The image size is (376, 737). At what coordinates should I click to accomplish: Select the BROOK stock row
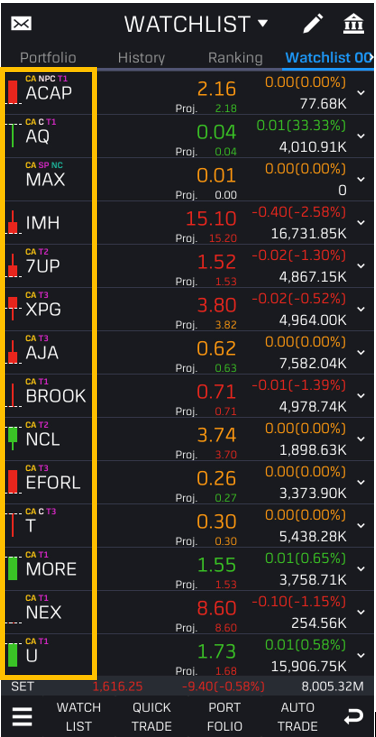(x=188, y=396)
